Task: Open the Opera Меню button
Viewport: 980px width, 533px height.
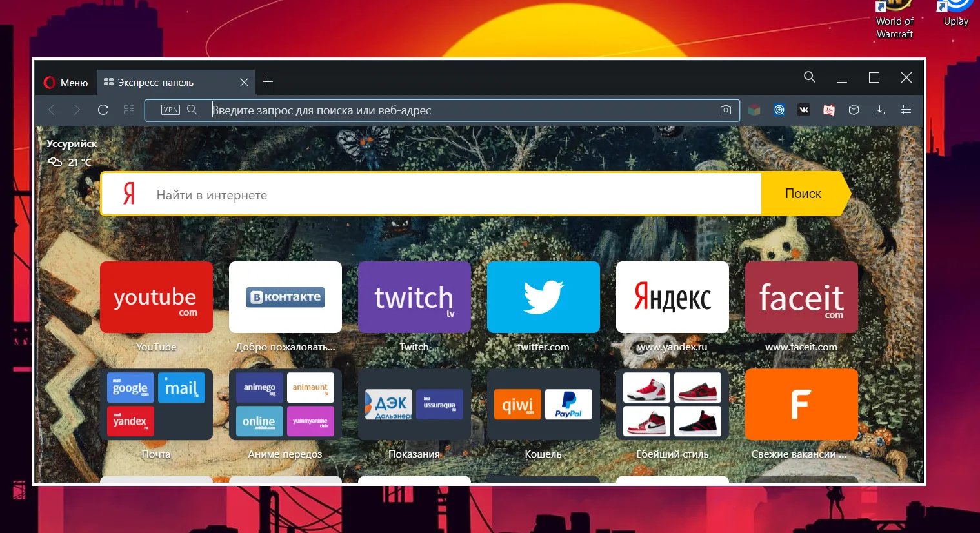Action: coord(66,83)
